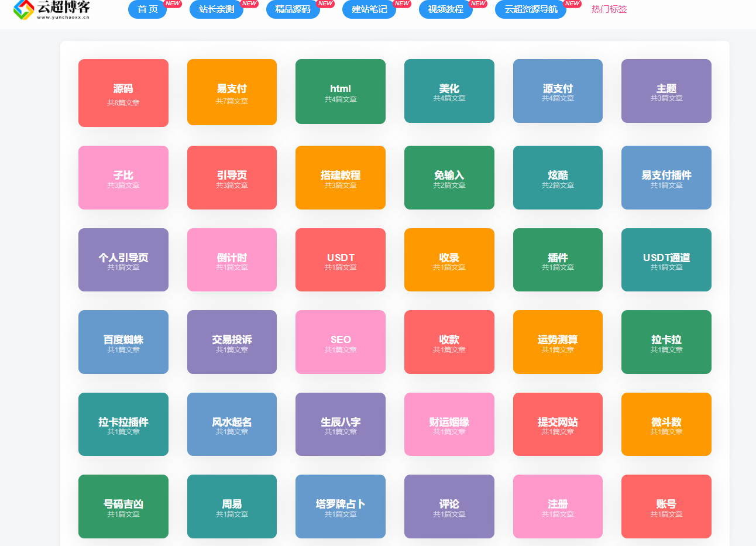Open the 搭建教程 tag card
Image resolution: width=756 pixels, height=546 pixels.
tap(340, 177)
